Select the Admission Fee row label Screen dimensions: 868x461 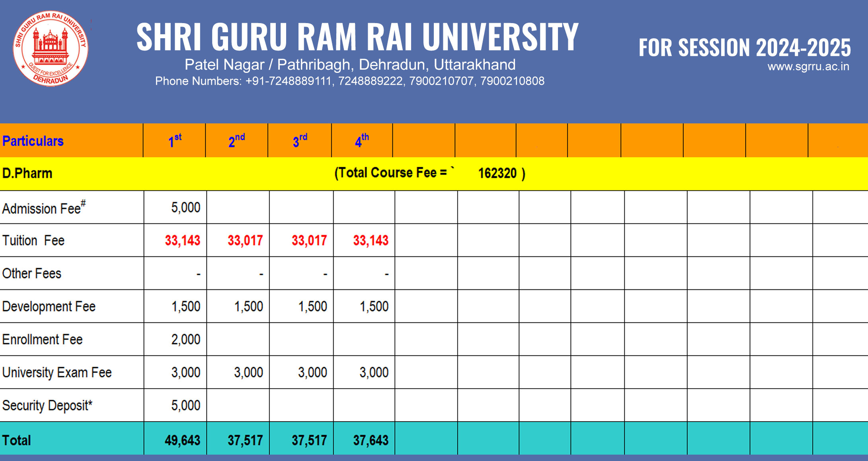[x=44, y=207]
